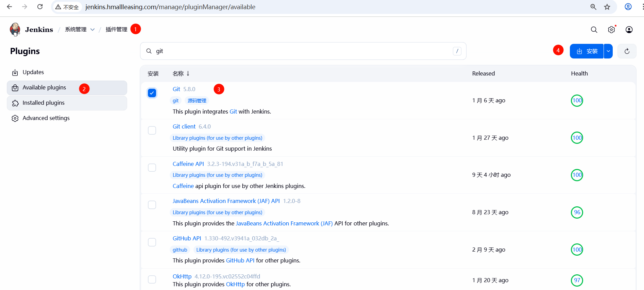The width and height of the screenshot is (644, 290).
Task: Click the refresh plugin list button
Action: tap(627, 51)
